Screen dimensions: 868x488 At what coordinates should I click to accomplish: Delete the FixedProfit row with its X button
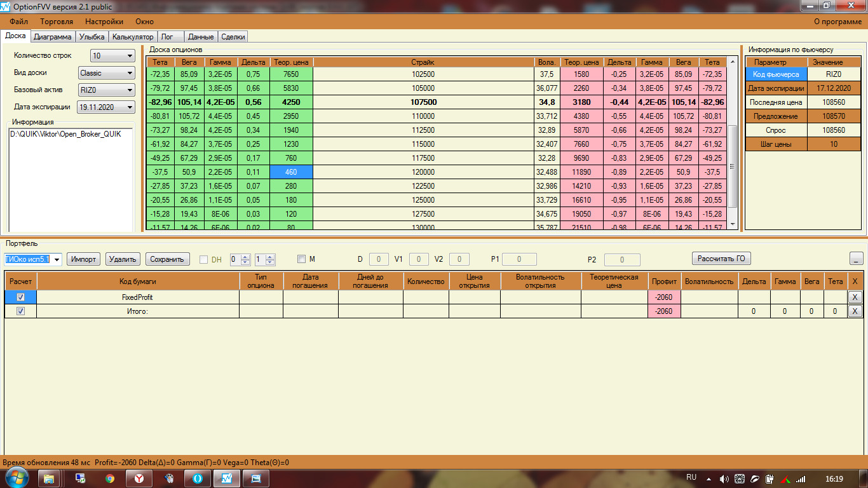click(x=855, y=297)
